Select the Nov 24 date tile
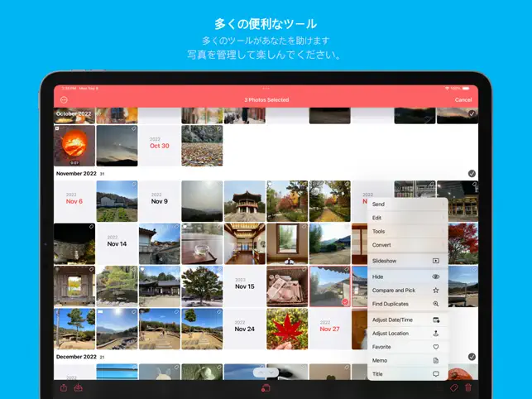The height and width of the screenshot is (399, 532). click(245, 329)
